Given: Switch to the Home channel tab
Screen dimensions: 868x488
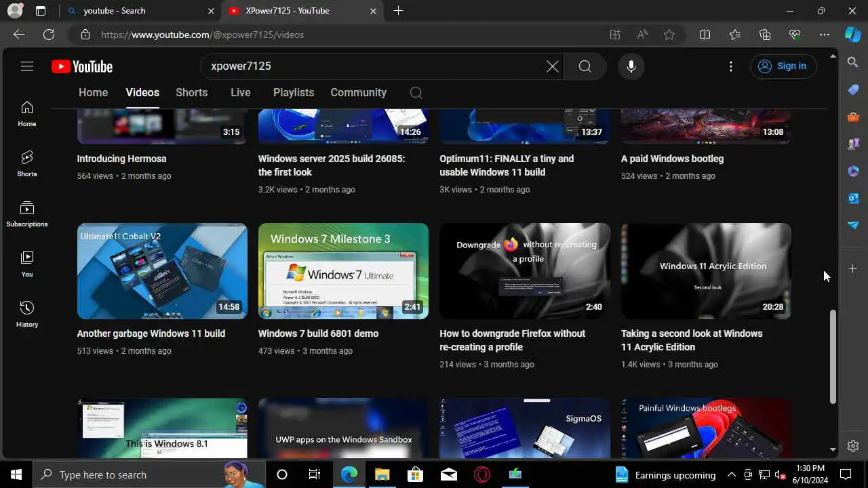Looking at the screenshot, I should [x=93, y=93].
